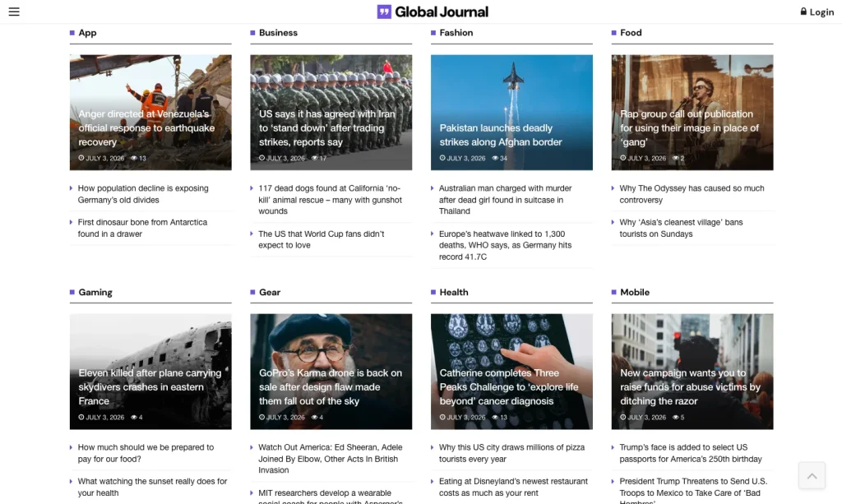Open '117 dead dogs found at California' article

pos(331,200)
